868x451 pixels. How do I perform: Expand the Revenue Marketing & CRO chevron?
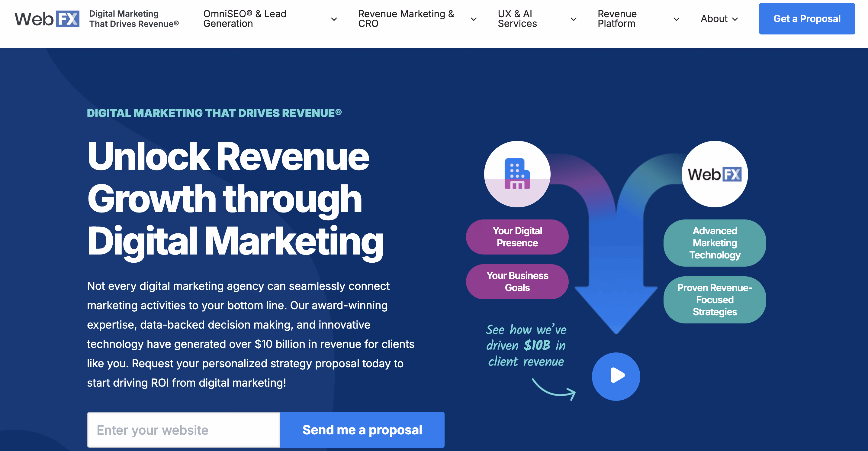(474, 19)
